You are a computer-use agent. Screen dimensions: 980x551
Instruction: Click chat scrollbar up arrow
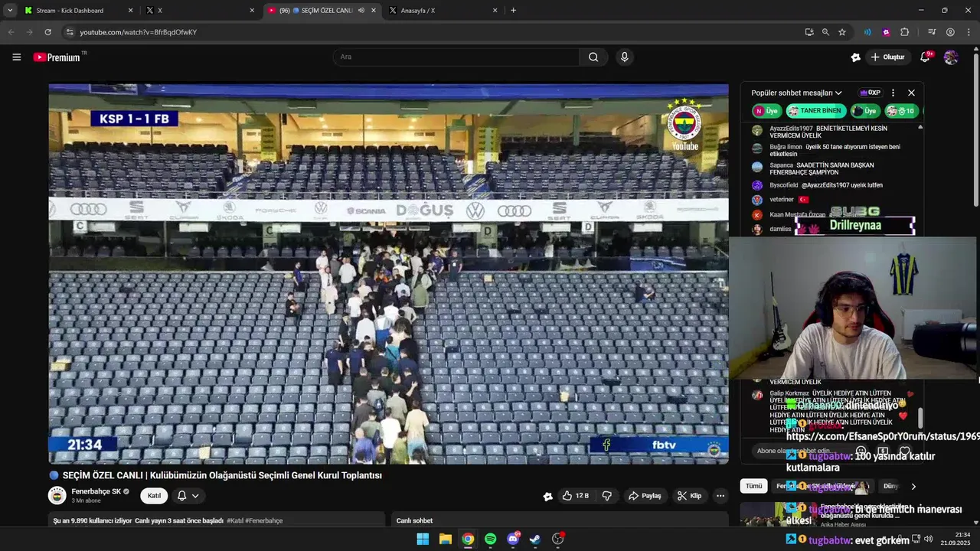pos(920,127)
